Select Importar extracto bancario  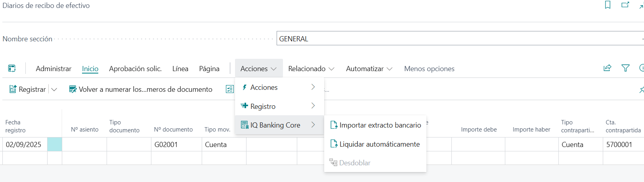tap(375, 125)
